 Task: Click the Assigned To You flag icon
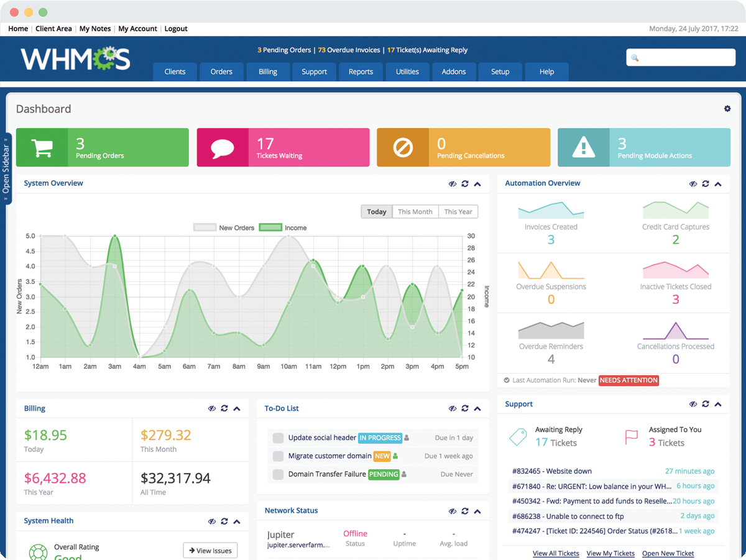pos(631,436)
